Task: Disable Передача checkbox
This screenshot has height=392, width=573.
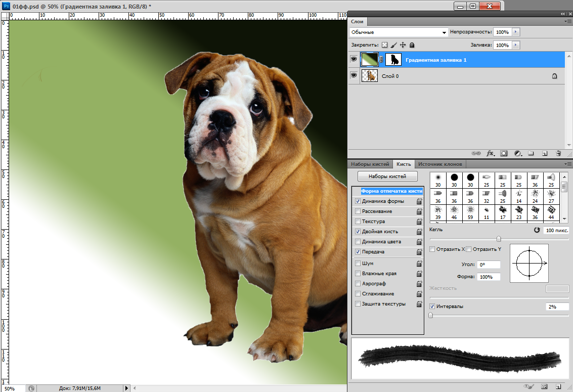Action: [358, 252]
